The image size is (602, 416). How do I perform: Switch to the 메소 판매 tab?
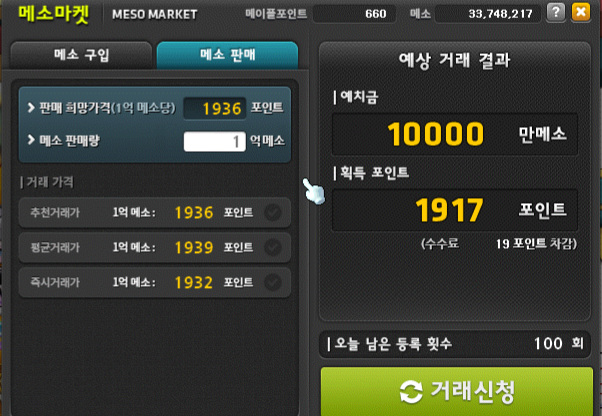tap(227, 55)
